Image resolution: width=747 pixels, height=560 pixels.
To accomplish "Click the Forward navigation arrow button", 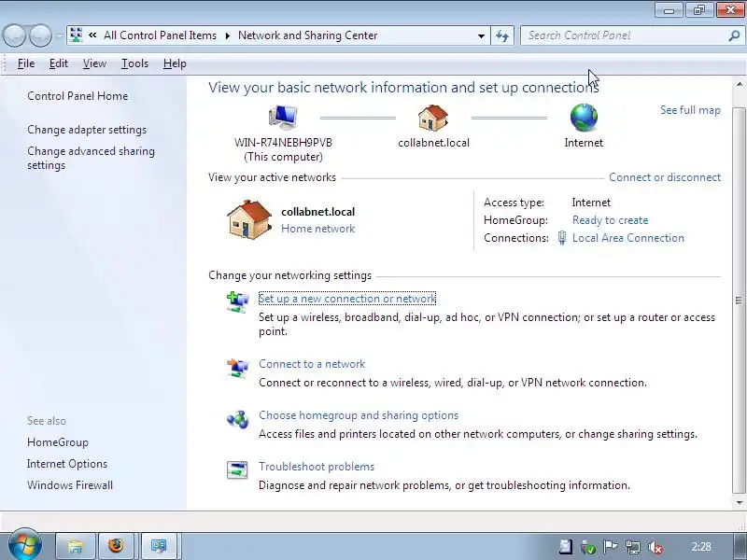I will (40, 35).
